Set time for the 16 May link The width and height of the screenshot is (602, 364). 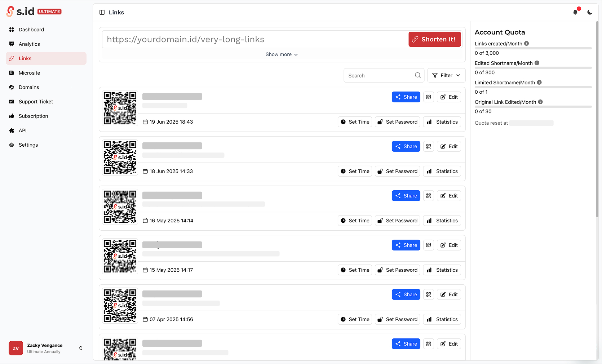pyautogui.click(x=354, y=220)
